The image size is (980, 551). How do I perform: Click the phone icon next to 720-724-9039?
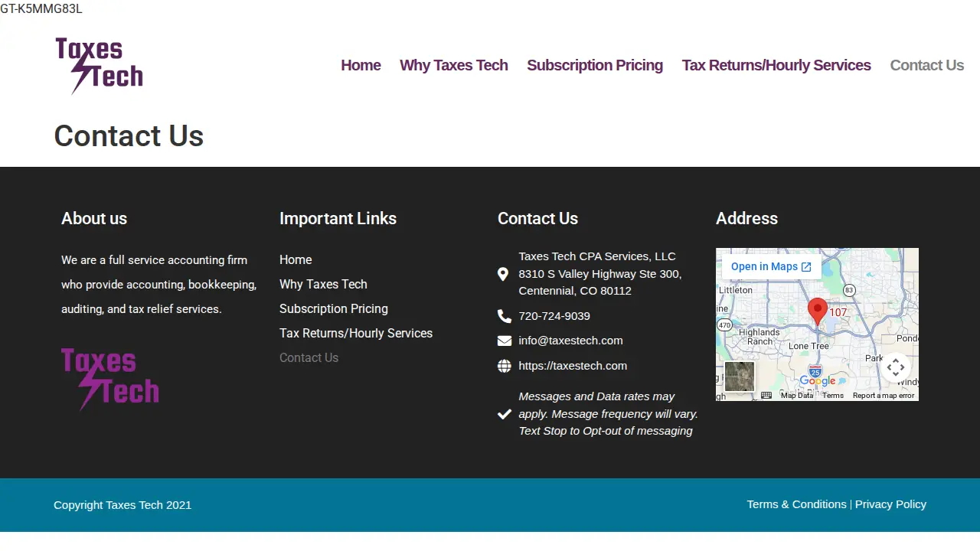(504, 316)
